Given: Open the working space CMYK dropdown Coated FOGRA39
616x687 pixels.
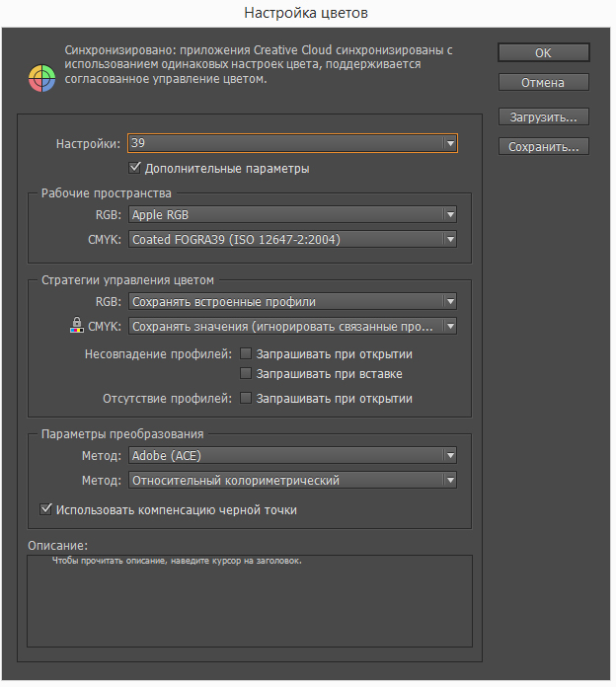Looking at the screenshot, I should tap(292, 239).
